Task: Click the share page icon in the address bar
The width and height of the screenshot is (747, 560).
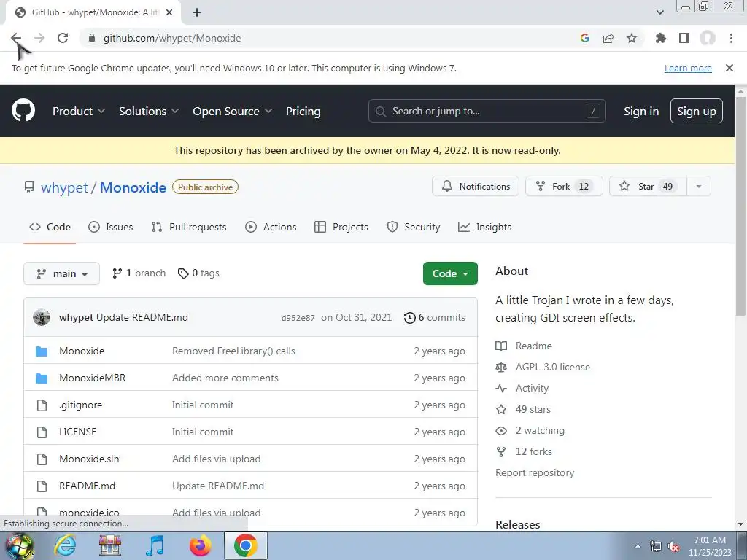Action: (x=608, y=38)
